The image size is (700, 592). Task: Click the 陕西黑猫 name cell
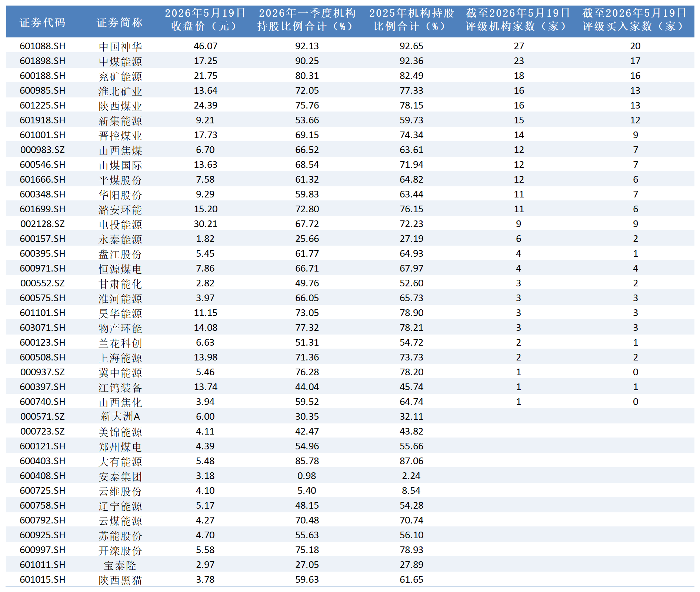pyautogui.click(x=120, y=580)
